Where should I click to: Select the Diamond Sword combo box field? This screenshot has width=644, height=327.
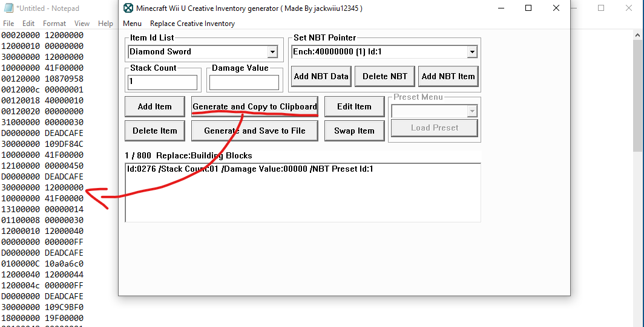coord(203,52)
